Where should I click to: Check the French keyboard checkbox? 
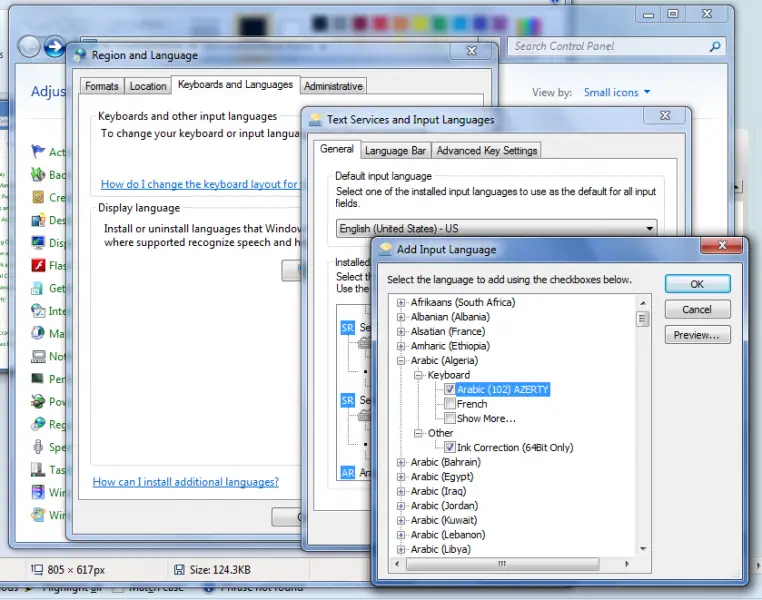coord(450,404)
